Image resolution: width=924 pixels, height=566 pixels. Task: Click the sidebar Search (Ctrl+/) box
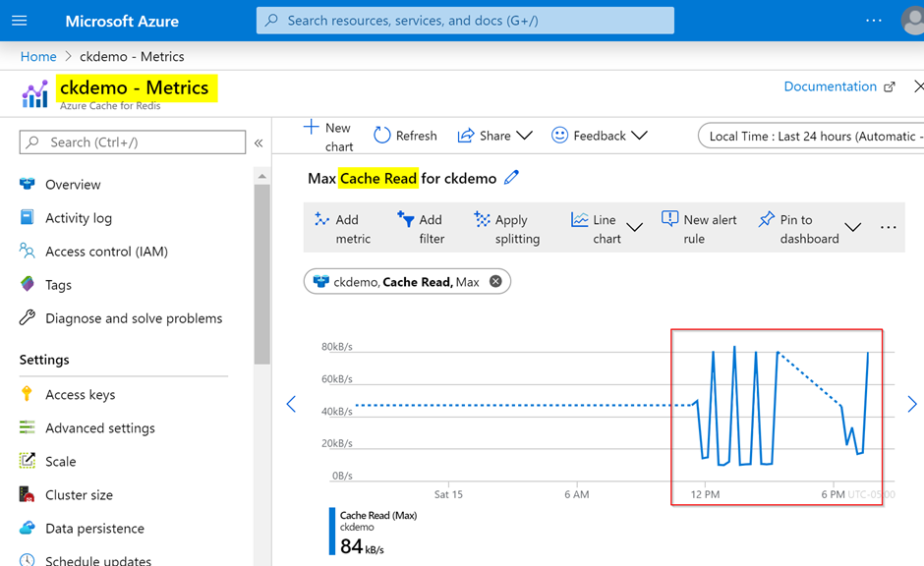click(x=133, y=141)
